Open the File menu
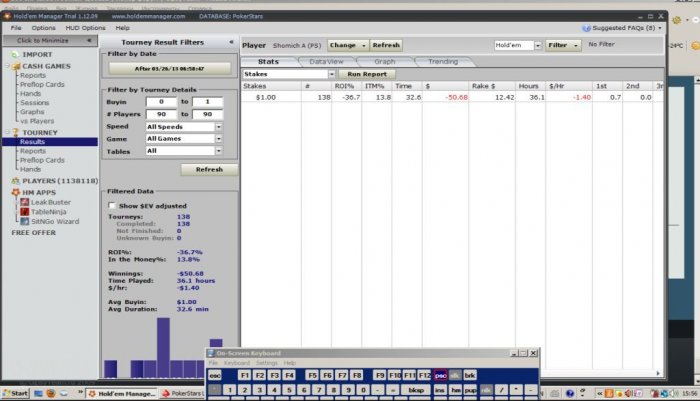This screenshot has width=700, height=401. [16, 28]
